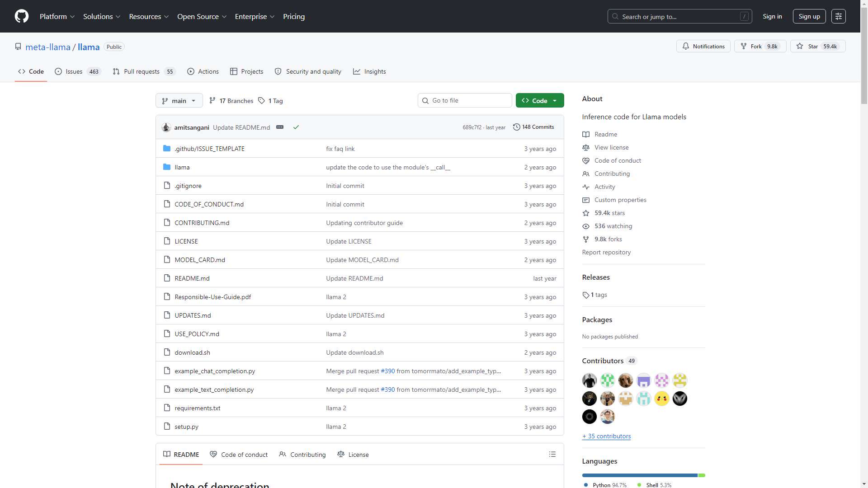Image resolution: width=868 pixels, height=488 pixels.
Task: Click the book icon beside Readme
Action: [586, 135]
